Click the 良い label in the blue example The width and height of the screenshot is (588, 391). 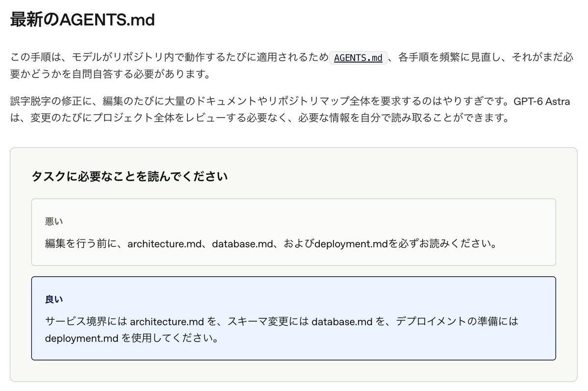click(54, 299)
